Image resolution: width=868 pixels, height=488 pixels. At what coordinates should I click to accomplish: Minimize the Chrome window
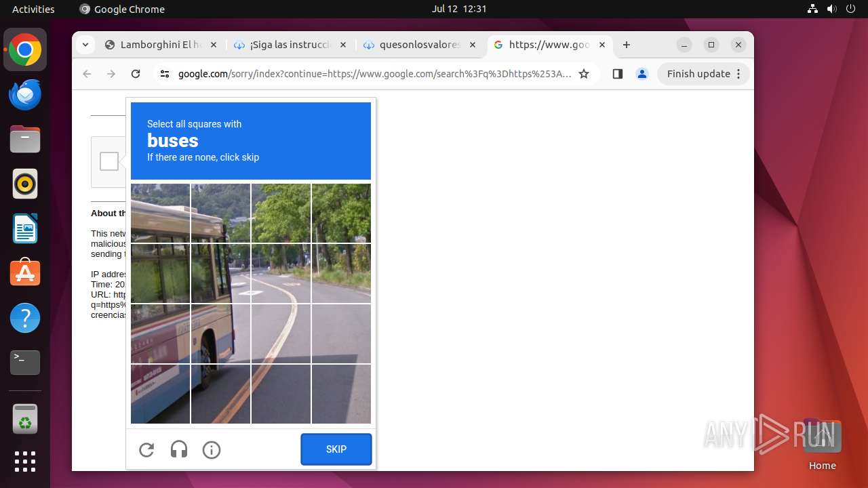point(684,45)
